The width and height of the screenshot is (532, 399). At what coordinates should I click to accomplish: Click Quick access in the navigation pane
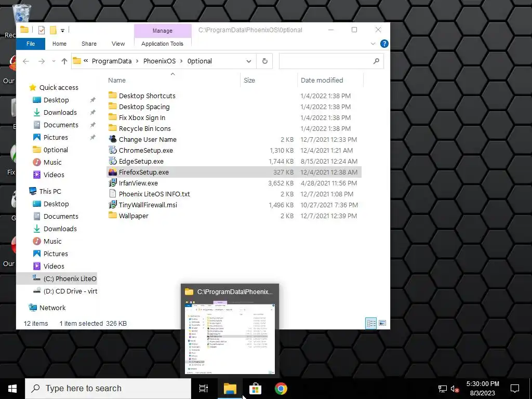click(58, 87)
